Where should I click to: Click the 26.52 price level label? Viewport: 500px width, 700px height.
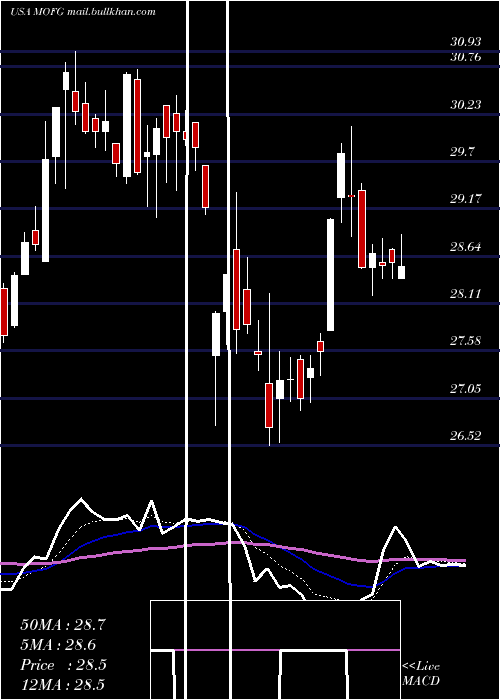coord(466,436)
